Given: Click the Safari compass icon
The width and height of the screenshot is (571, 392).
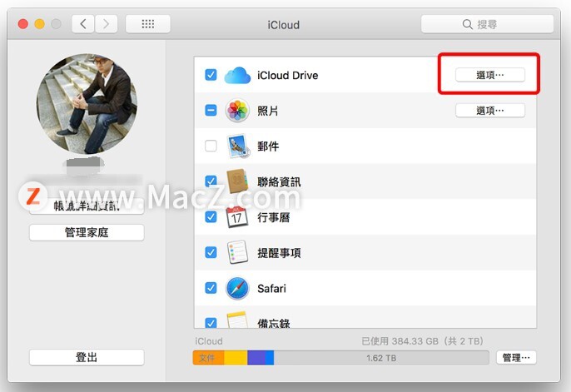Looking at the screenshot, I should pos(237,288).
